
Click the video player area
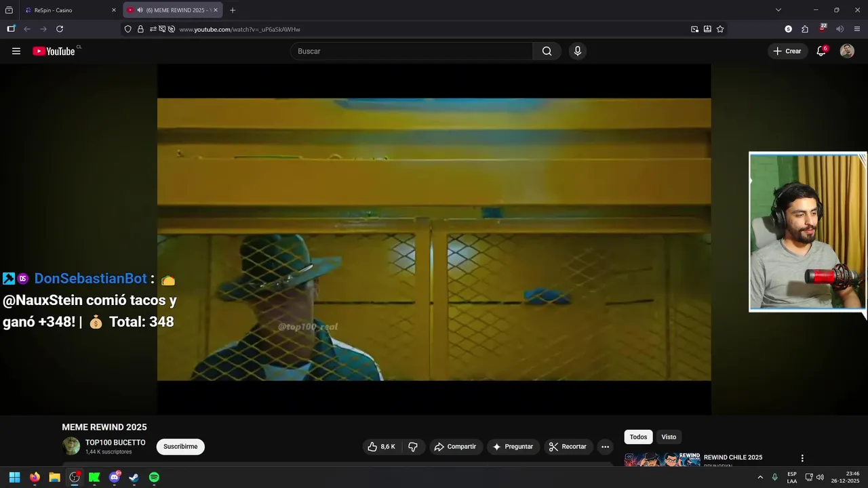[x=434, y=239]
